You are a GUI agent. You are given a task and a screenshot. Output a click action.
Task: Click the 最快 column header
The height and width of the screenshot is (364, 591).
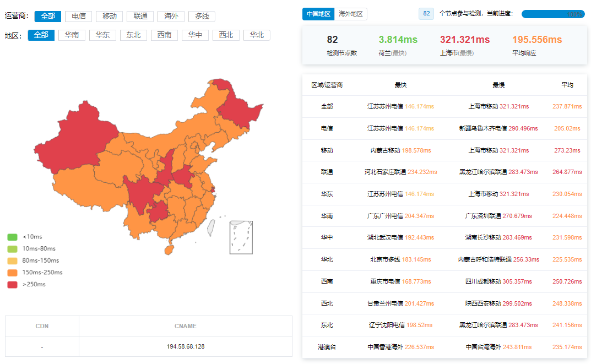(400, 85)
